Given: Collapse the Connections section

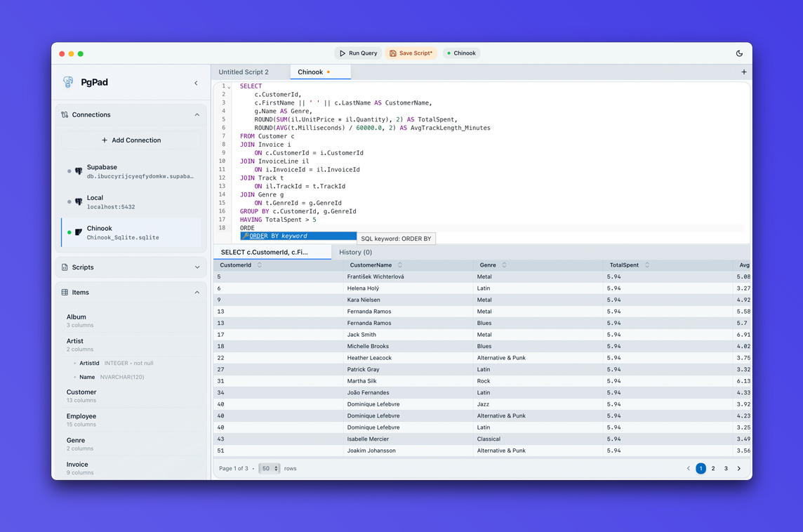Looking at the screenshot, I should click(x=197, y=115).
